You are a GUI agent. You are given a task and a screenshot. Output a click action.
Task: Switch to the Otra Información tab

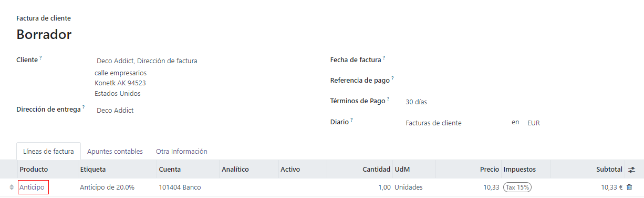point(182,151)
